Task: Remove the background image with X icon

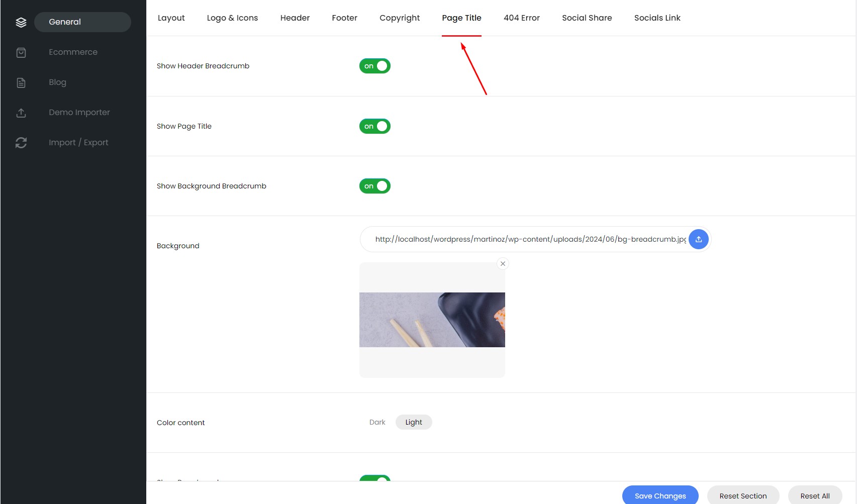Action: pyautogui.click(x=503, y=264)
